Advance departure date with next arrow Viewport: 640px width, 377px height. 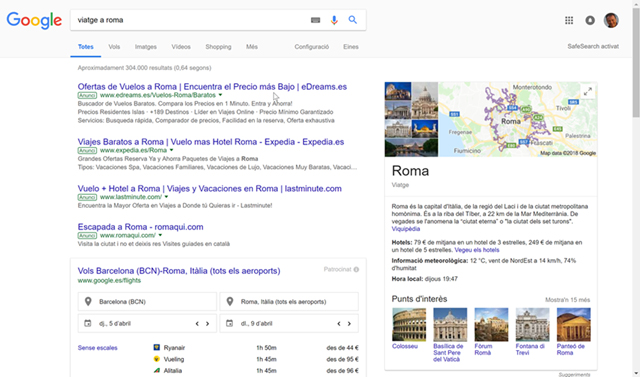coord(207,324)
